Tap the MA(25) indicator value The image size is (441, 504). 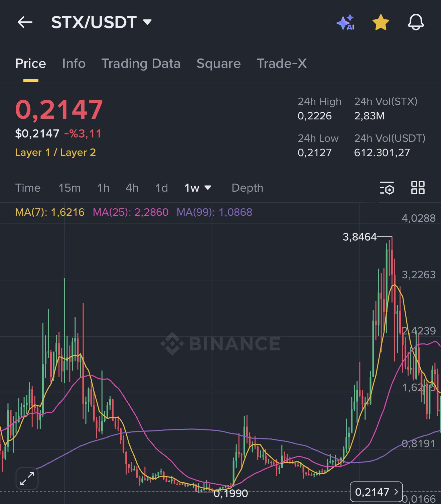[131, 212]
